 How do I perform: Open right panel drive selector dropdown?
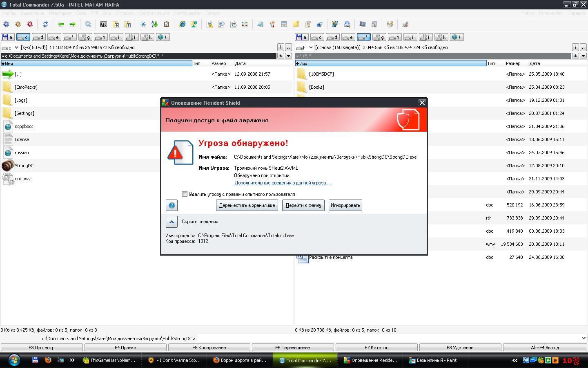tap(311, 47)
